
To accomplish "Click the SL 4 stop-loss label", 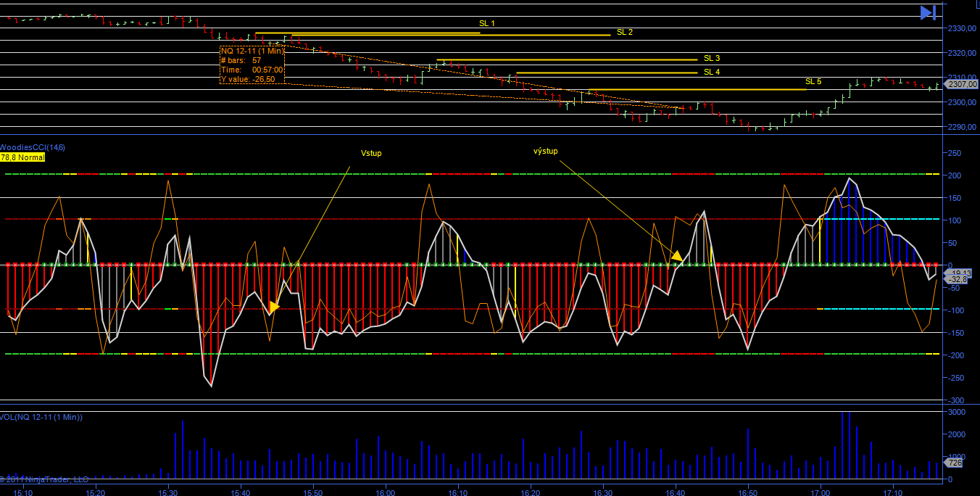I will [x=711, y=72].
